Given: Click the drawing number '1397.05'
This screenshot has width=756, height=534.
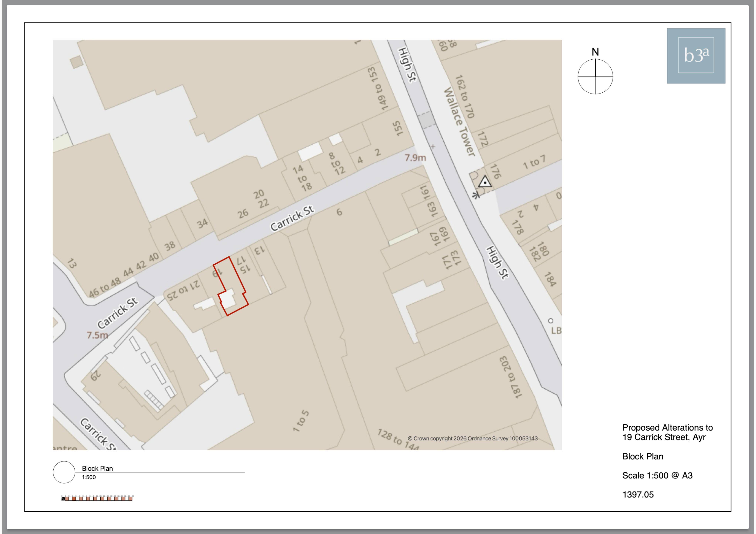Looking at the screenshot, I should [638, 495].
